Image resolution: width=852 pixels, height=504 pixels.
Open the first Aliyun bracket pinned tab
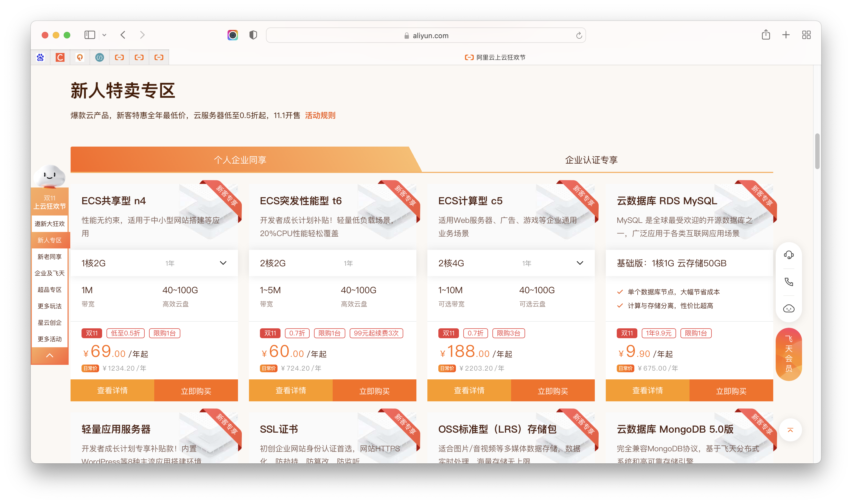coord(119,57)
